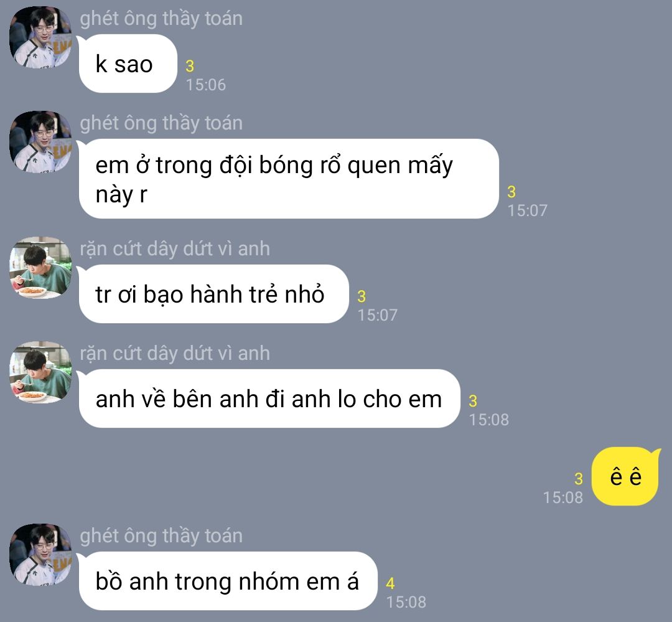Open avatar beside the 'k sao' message
Viewport: 672px width, 622px height.
(40, 37)
